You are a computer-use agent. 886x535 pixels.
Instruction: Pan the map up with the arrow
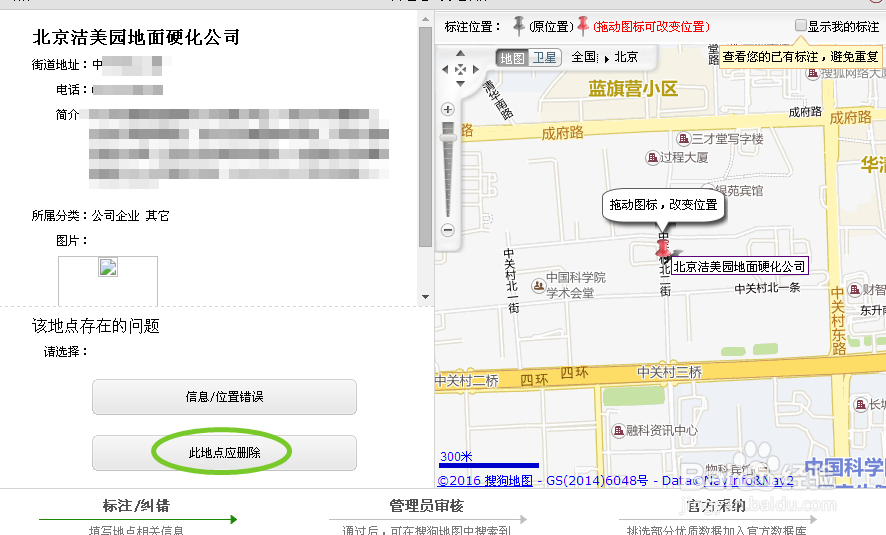point(461,54)
